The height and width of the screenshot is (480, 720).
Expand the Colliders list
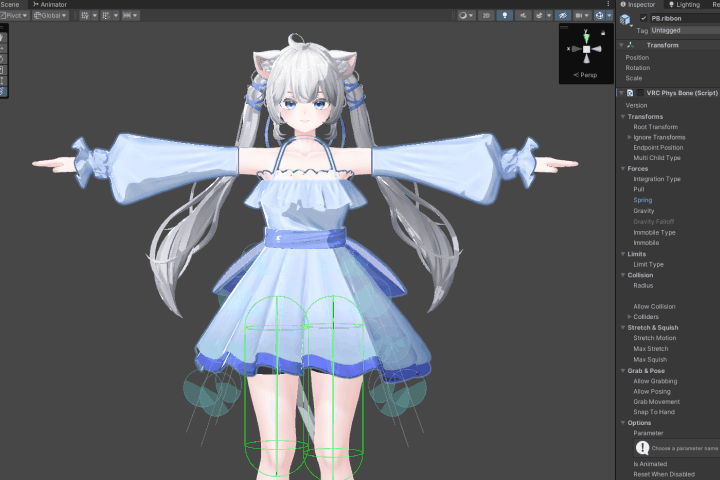point(629,317)
